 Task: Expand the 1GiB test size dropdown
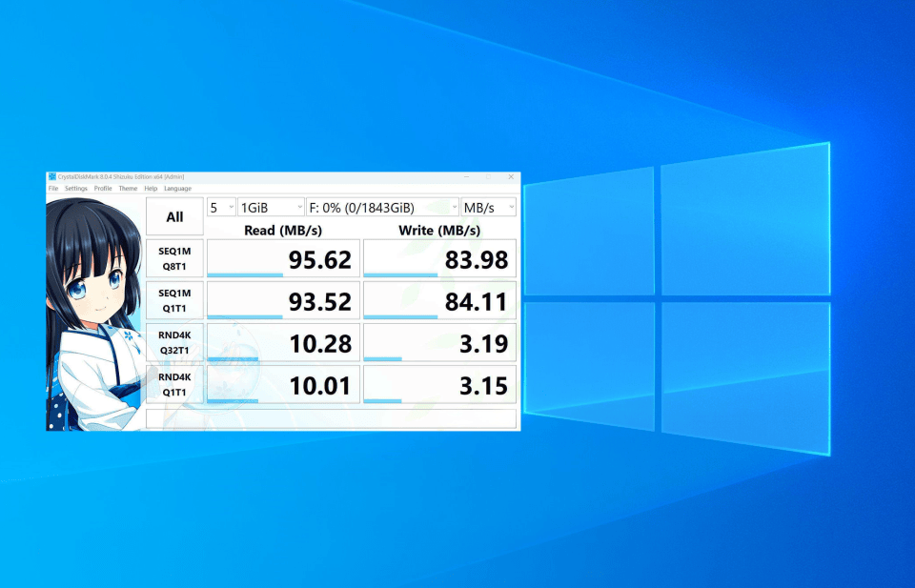[x=271, y=207]
